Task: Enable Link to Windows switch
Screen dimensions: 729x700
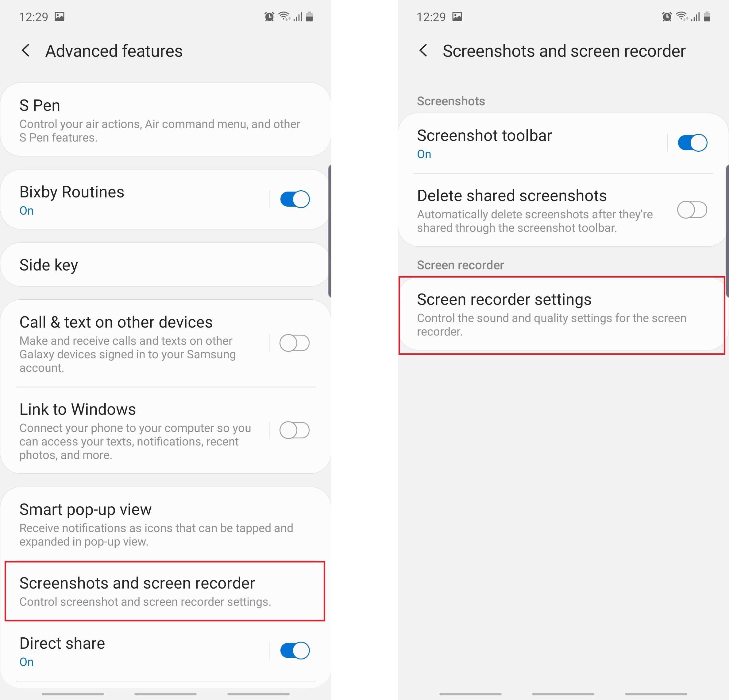Action: (295, 430)
